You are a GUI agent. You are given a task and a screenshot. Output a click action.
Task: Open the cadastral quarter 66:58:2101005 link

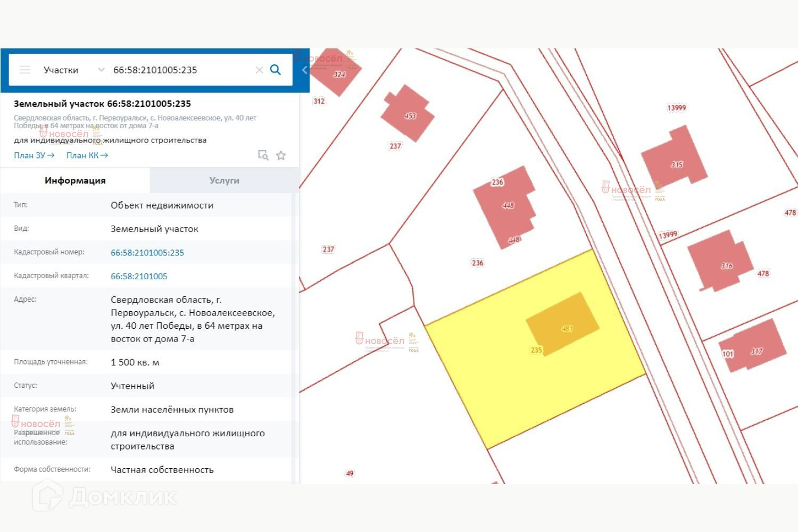tap(139, 276)
